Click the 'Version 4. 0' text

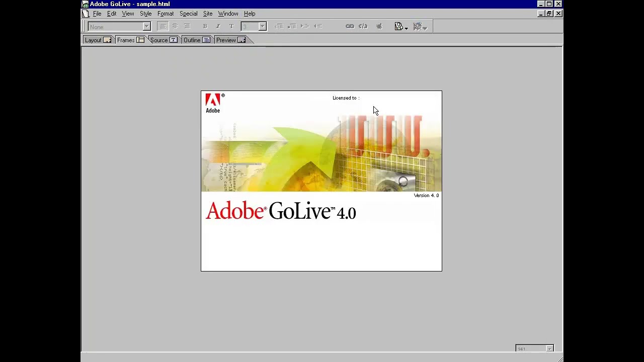[x=426, y=196]
